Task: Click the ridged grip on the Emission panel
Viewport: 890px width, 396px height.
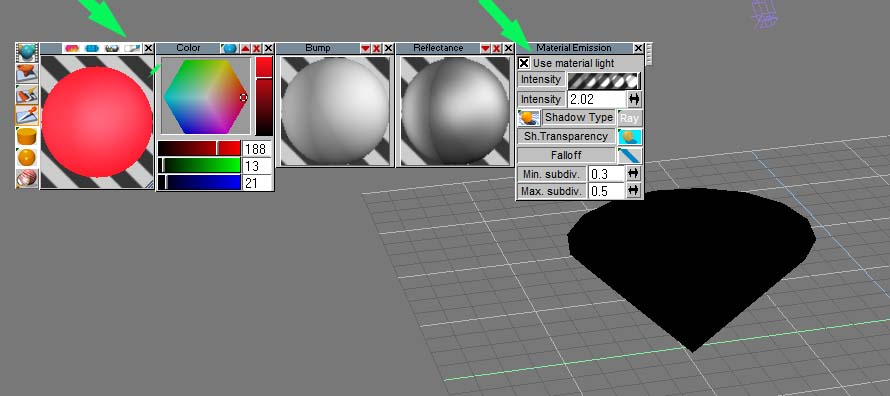Action: pyautogui.click(x=649, y=54)
